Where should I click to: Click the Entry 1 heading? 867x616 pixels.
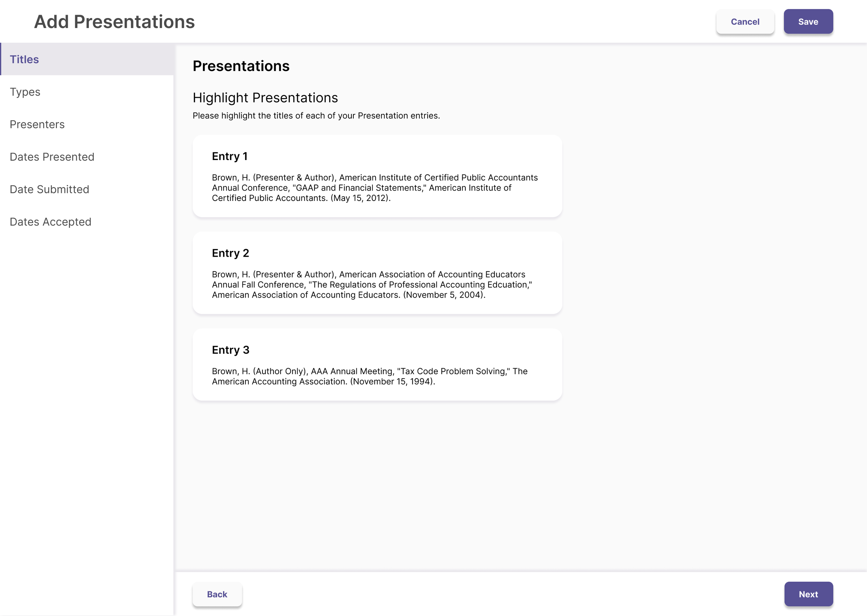click(229, 156)
